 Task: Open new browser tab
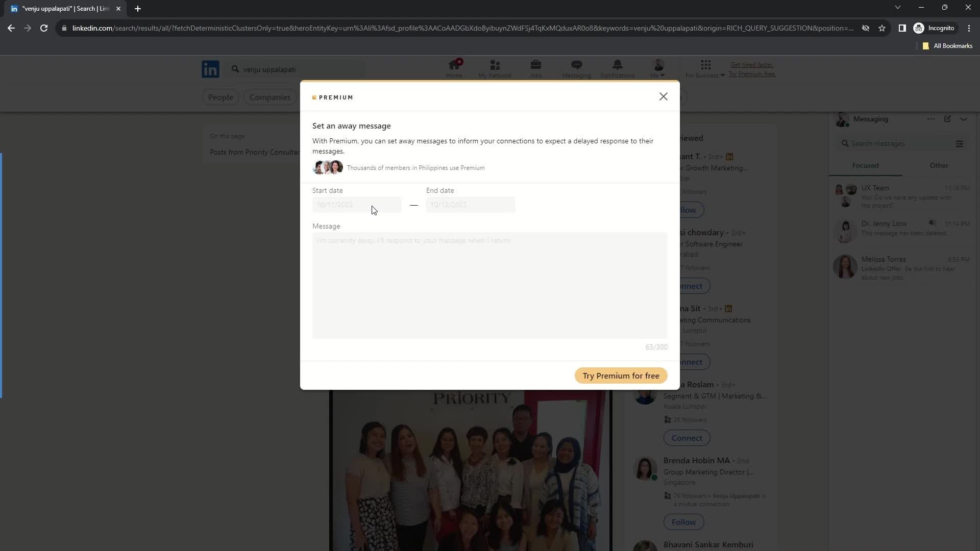(138, 9)
